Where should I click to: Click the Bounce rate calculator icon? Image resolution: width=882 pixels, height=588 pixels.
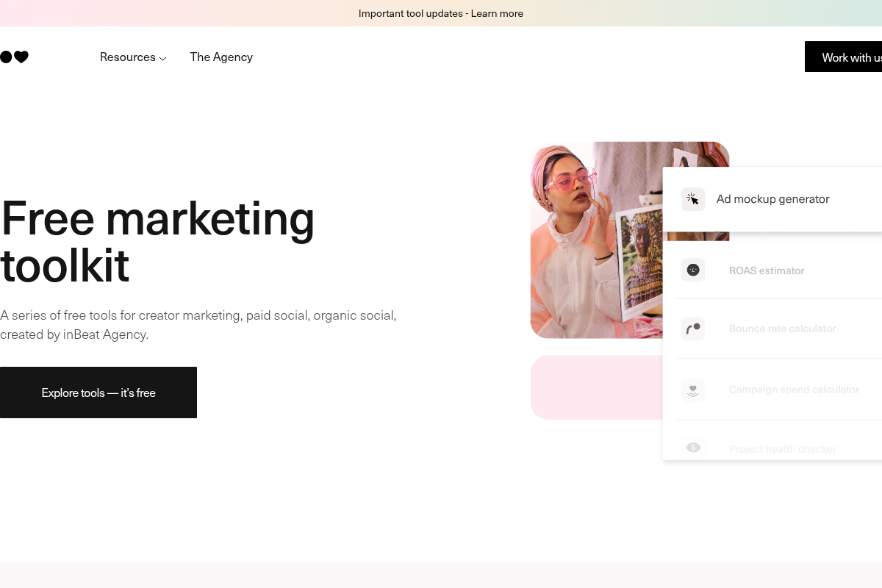click(x=692, y=329)
